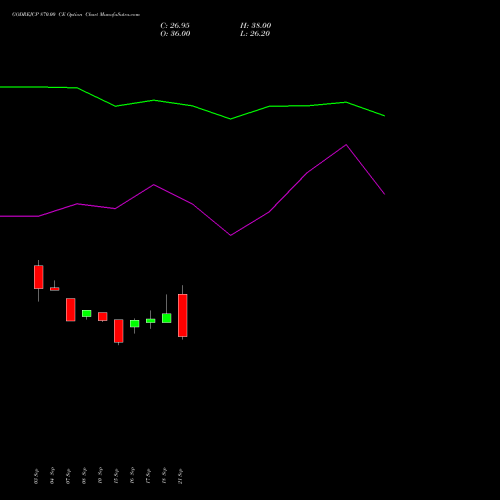Click the red candlestick for 07 Sep

71,310
